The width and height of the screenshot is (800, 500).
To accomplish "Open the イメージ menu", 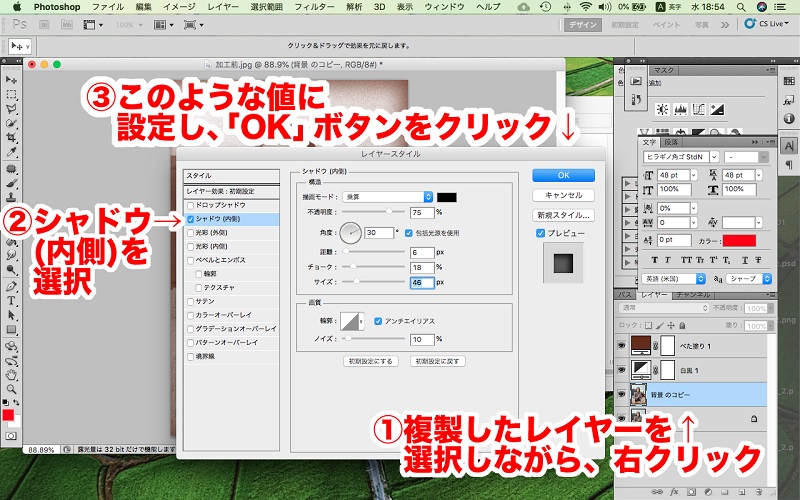I will (179, 7).
